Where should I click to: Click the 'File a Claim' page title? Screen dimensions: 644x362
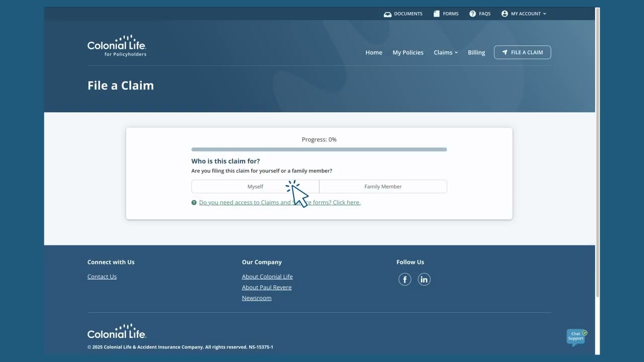[121, 85]
